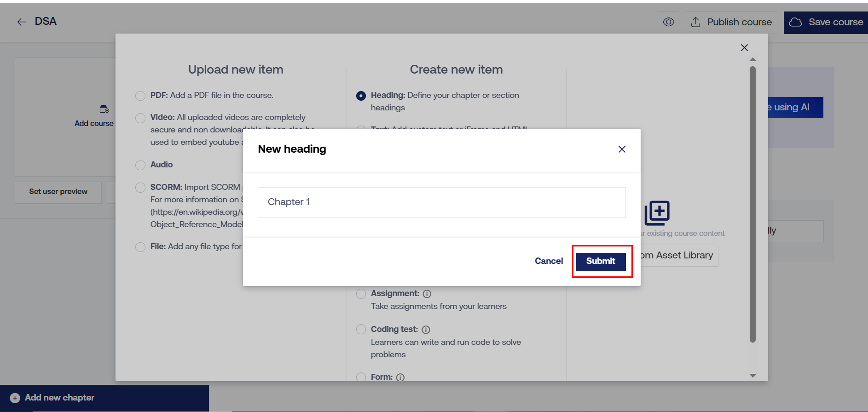Click the Publish course button
Image resolution: width=868 pixels, height=412 pixels.
point(731,22)
